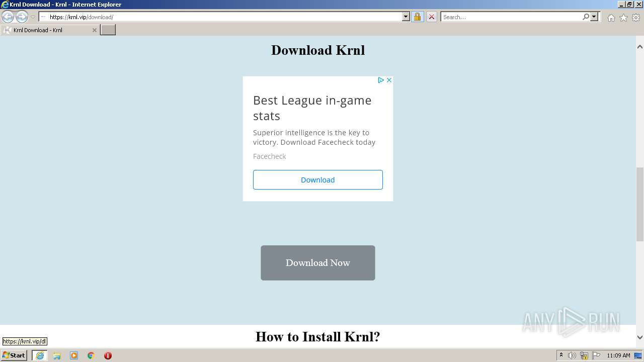Viewport: 644px width, 362px height.
Task: Close the Facecheck advertisement
Action: tap(389, 80)
